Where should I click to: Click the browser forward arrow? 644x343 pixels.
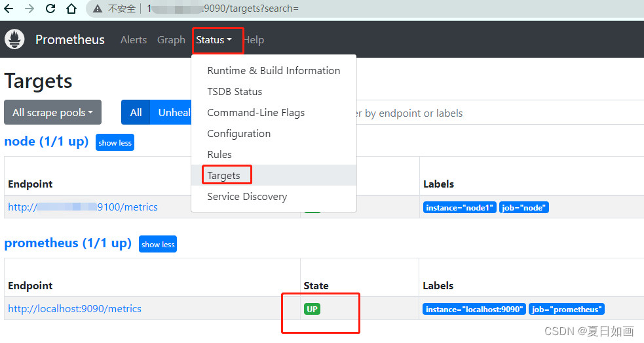(29, 9)
